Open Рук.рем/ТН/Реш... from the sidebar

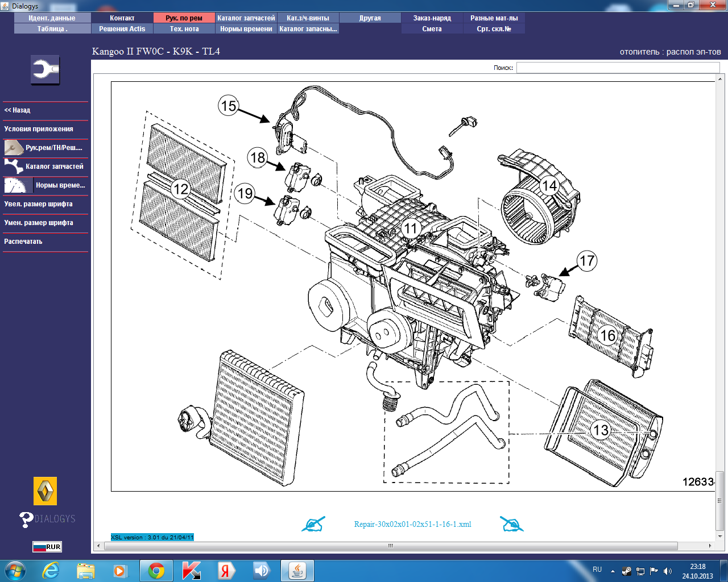(x=45, y=148)
